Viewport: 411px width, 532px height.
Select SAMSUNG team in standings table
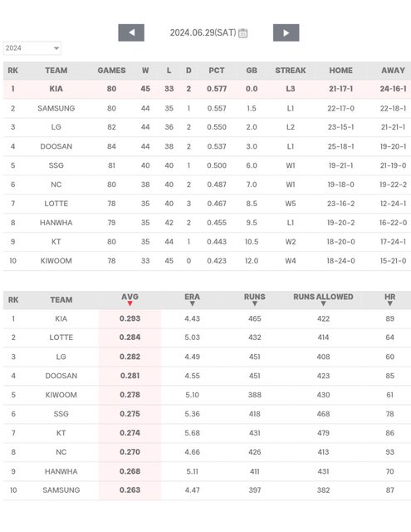point(56,108)
